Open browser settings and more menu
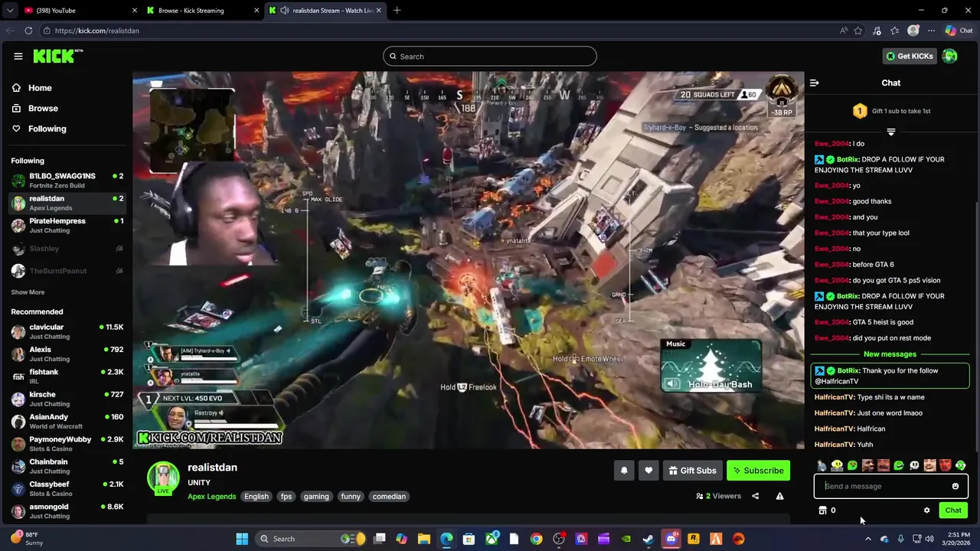 (x=931, y=31)
